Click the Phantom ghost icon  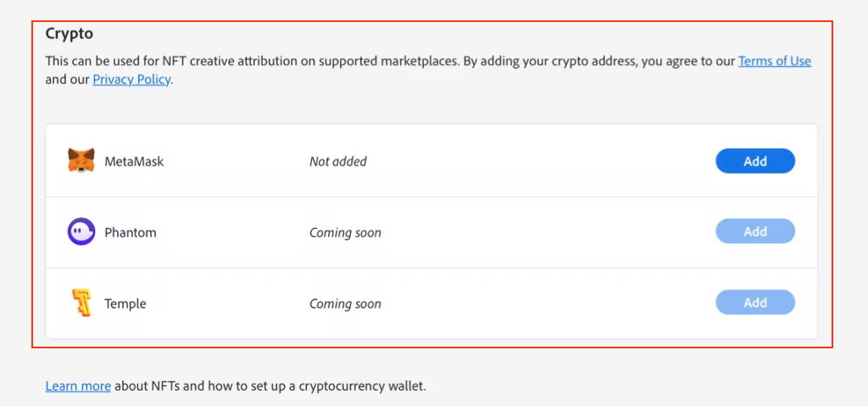pyautogui.click(x=81, y=232)
